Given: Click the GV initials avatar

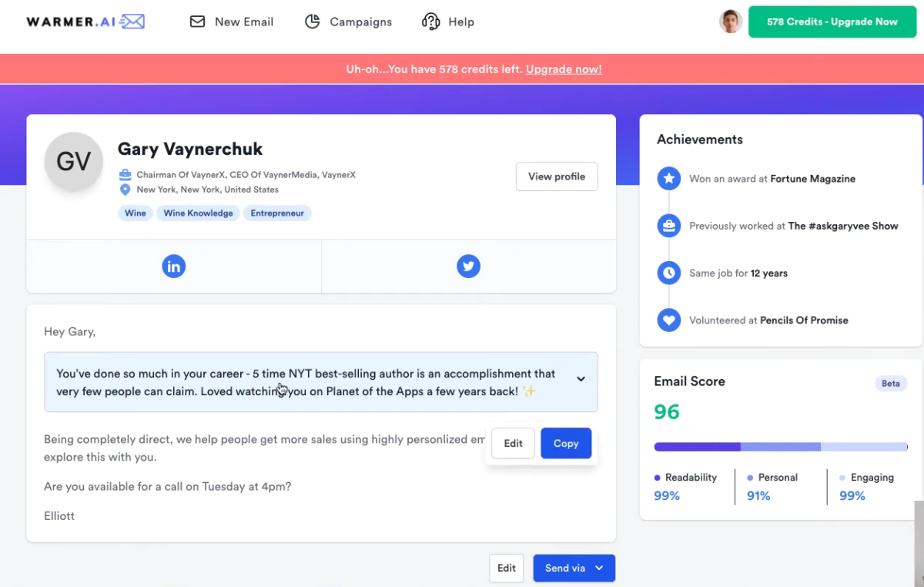Looking at the screenshot, I should [74, 161].
